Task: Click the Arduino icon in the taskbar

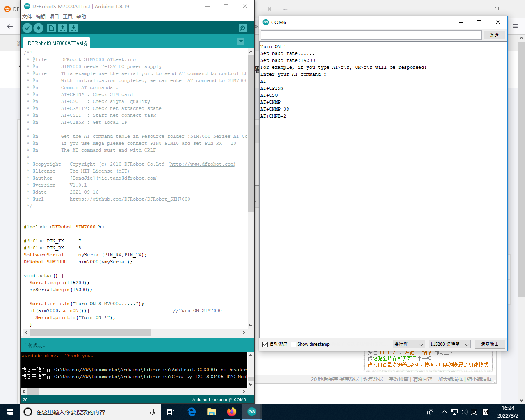Action: pos(252,412)
